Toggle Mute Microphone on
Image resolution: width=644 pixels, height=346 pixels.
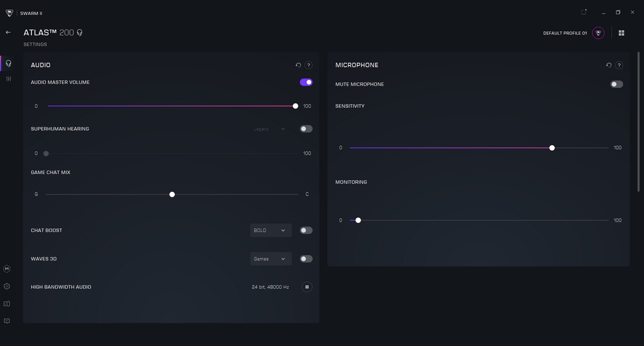pyautogui.click(x=616, y=84)
